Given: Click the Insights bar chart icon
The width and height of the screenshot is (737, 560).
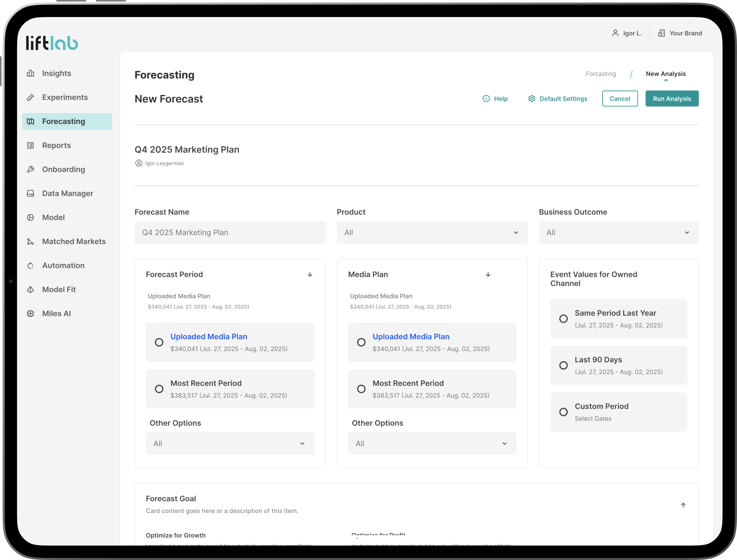Looking at the screenshot, I should (30, 73).
